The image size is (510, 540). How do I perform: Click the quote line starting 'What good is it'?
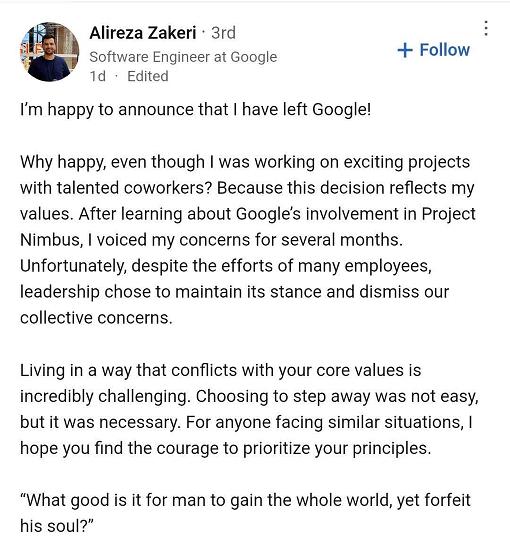tap(245, 500)
